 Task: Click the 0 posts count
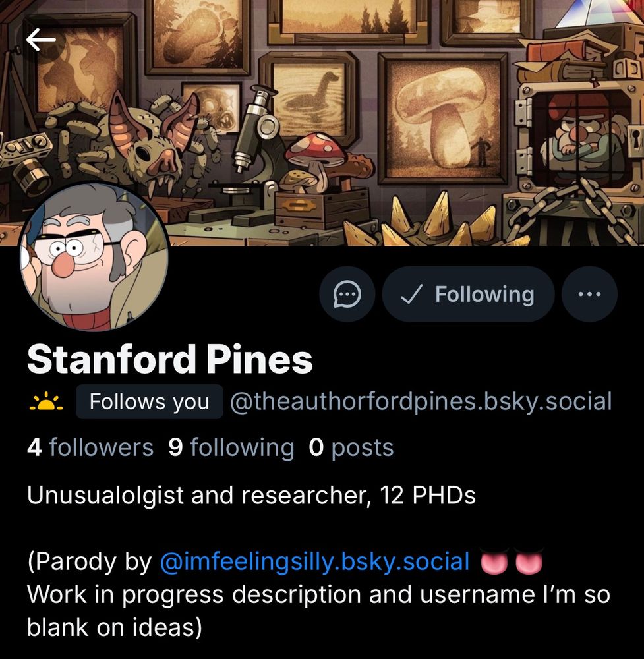point(351,447)
